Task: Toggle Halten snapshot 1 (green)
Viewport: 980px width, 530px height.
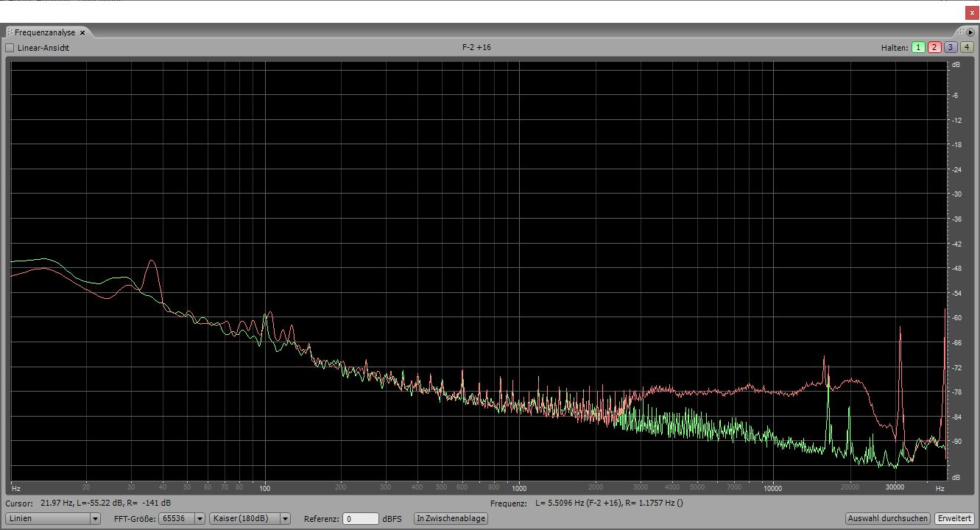Action: [x=918, y=47]
